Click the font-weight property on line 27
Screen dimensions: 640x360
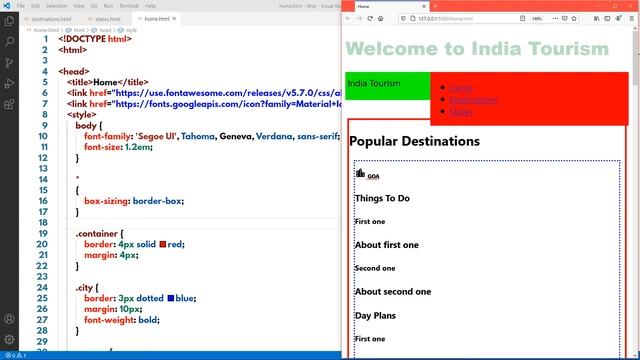109,320
